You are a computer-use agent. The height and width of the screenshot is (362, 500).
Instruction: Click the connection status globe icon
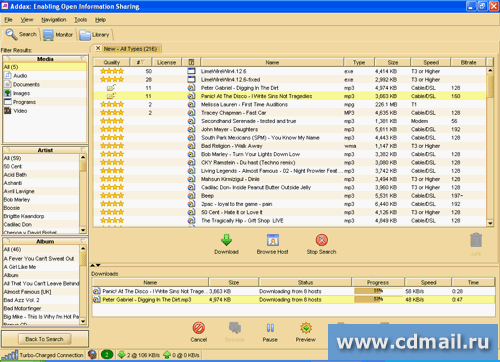coord(92,355)
